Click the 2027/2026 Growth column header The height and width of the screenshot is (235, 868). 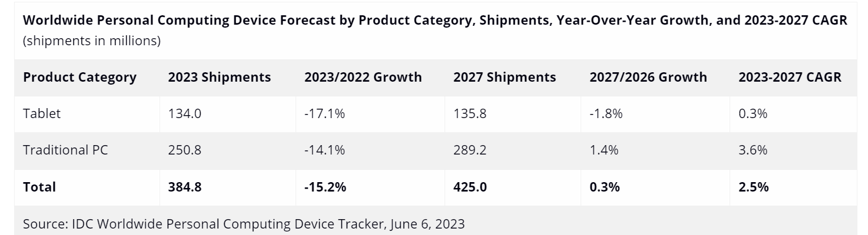(x=648, y=77)
